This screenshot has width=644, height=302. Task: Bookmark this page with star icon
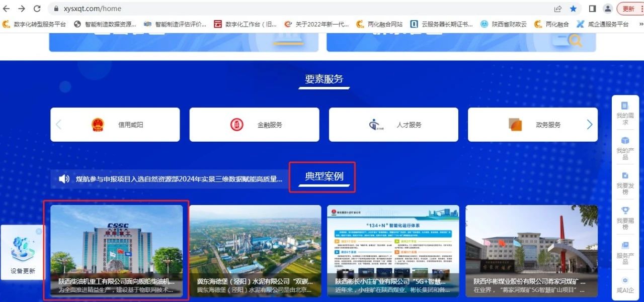573,9
